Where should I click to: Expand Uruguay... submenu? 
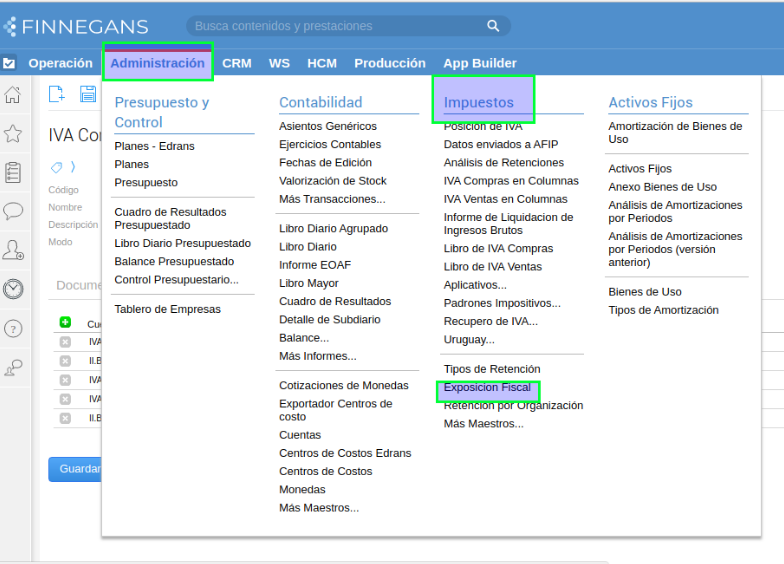coord(469,340)
